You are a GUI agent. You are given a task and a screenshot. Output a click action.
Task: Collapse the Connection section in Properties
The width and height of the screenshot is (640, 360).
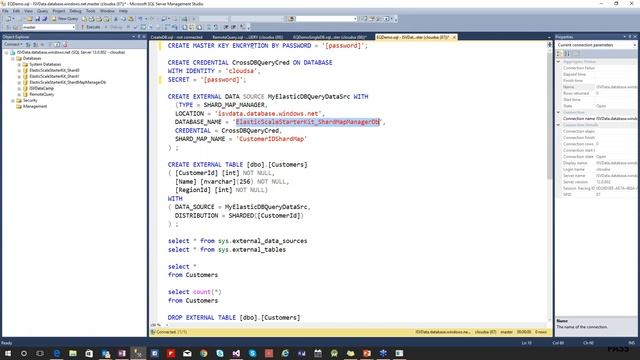[x=559, y=112]
